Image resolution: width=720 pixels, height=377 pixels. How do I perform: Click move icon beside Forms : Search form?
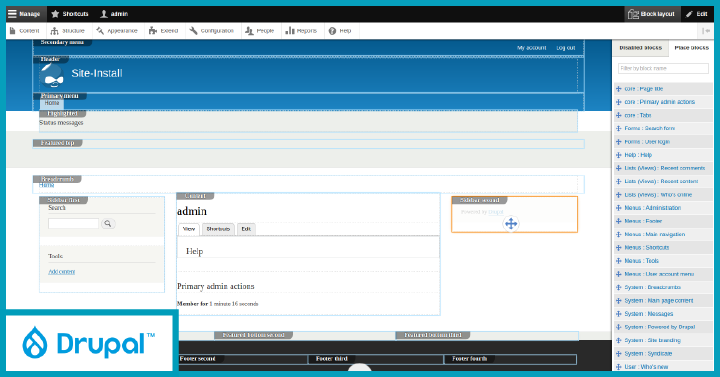pos(619,129)
